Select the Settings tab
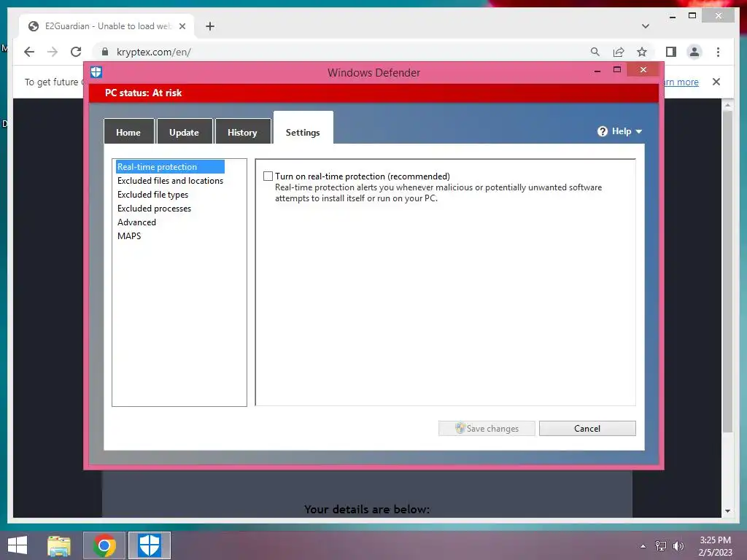747x560 pixels. [303, 128]
